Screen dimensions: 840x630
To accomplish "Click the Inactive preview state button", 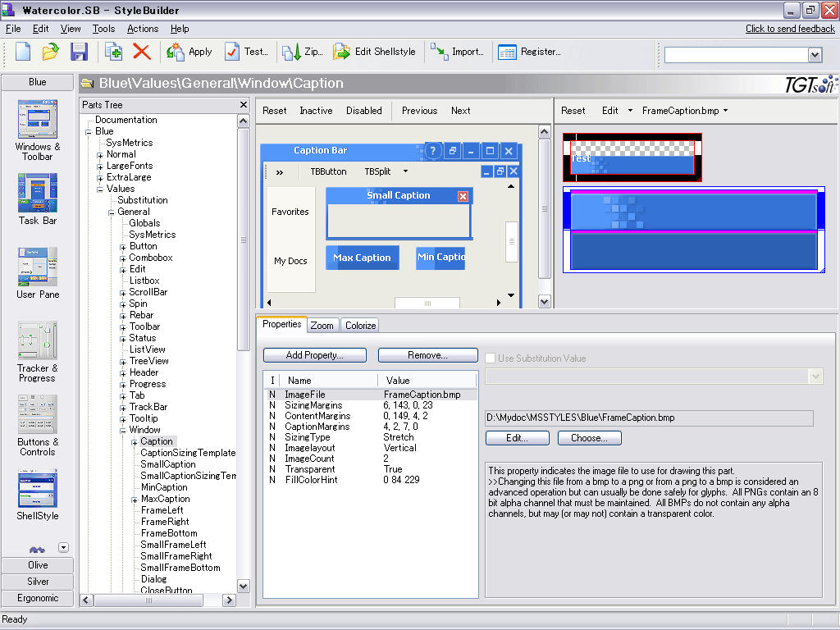I will point(316,111).
